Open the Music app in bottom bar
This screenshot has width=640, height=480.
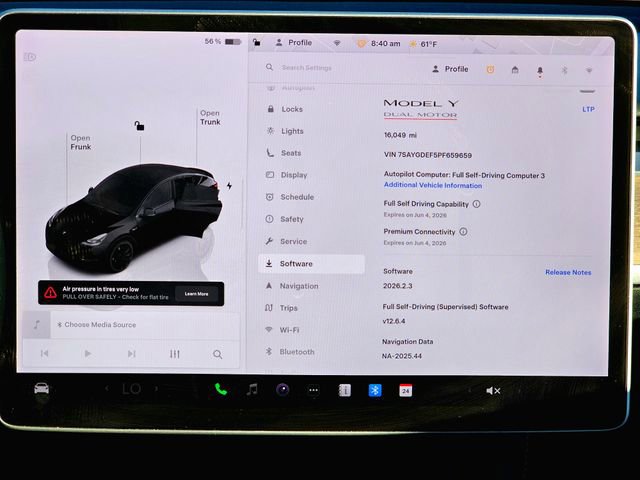252,389
